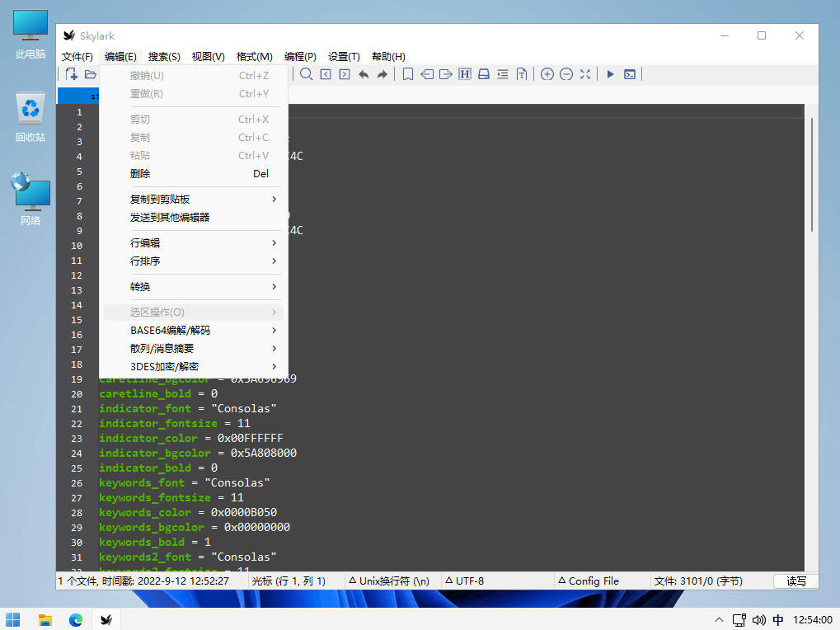Viewport: 840px width, 630px height.
Task: Click the indicator_font text on line 21
Action: point(144,408)
